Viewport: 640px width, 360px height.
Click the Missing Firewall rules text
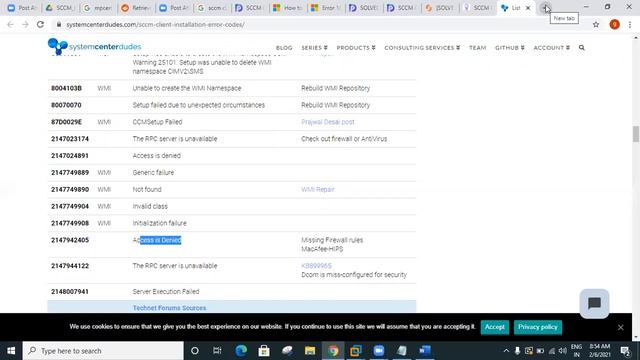(x=332, y=240)
